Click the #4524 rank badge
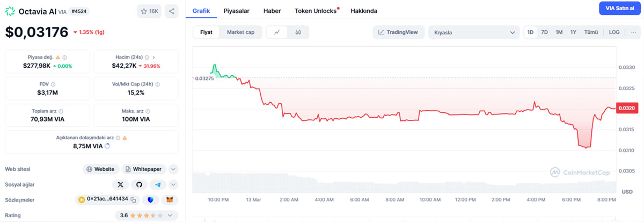The height and width of the screenshot is (222, 644). (x=79, y=11)
